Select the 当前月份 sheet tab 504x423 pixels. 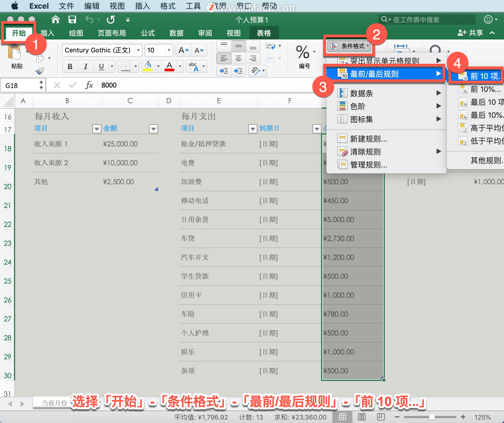tap(54, 403)
